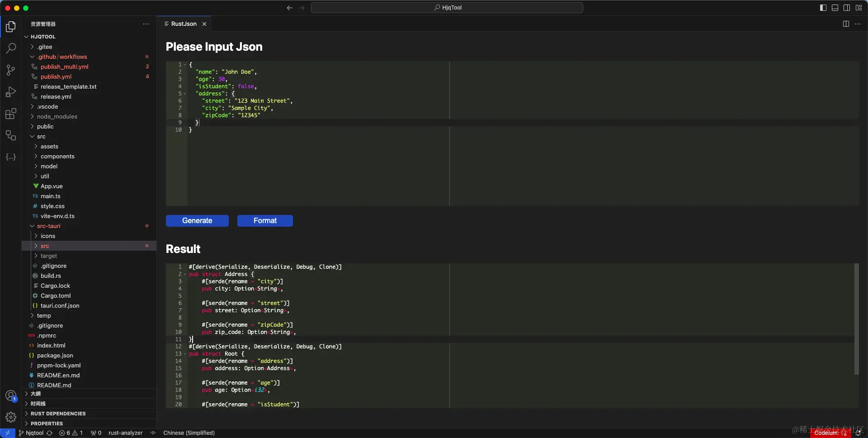This screenshot has height=438, width=868.
Task: Toggle the bottom panel layout icon
Action: 835,8
